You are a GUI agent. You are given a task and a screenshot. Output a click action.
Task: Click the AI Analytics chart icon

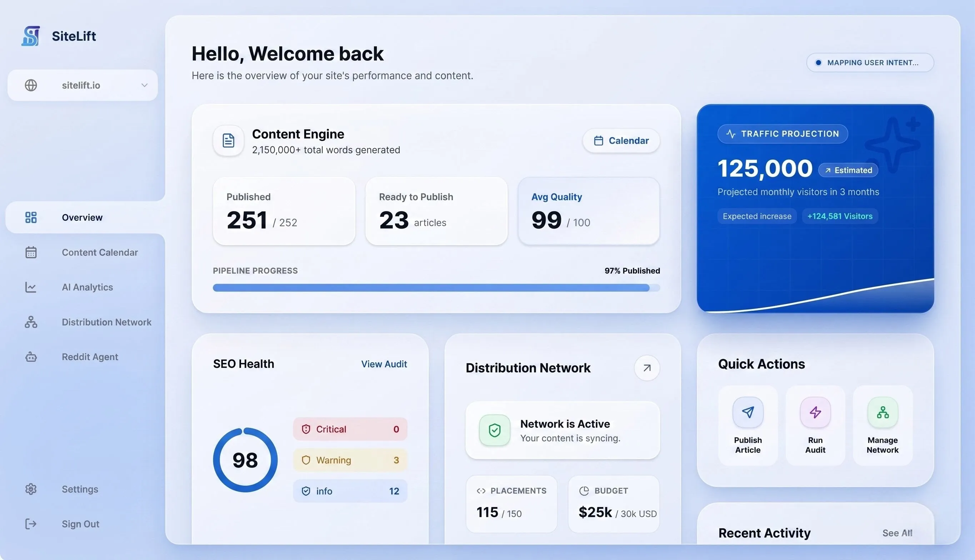[x=31, y=287]
